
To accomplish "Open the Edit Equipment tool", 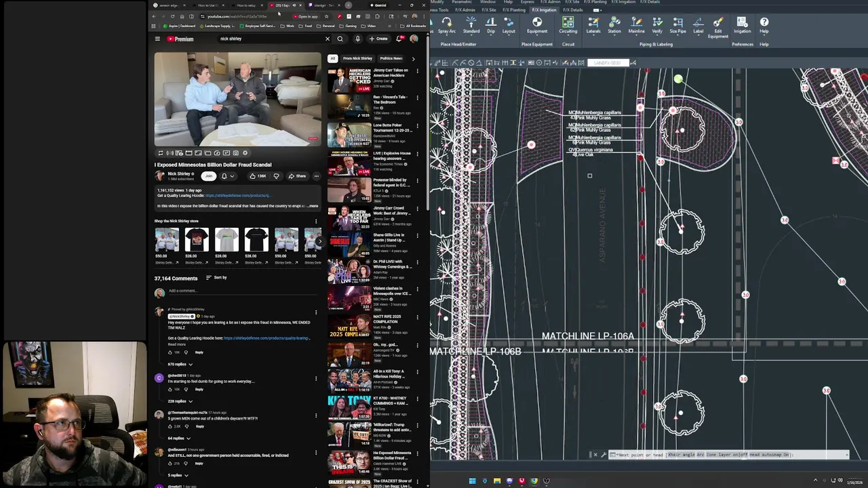I will (718, 27).
